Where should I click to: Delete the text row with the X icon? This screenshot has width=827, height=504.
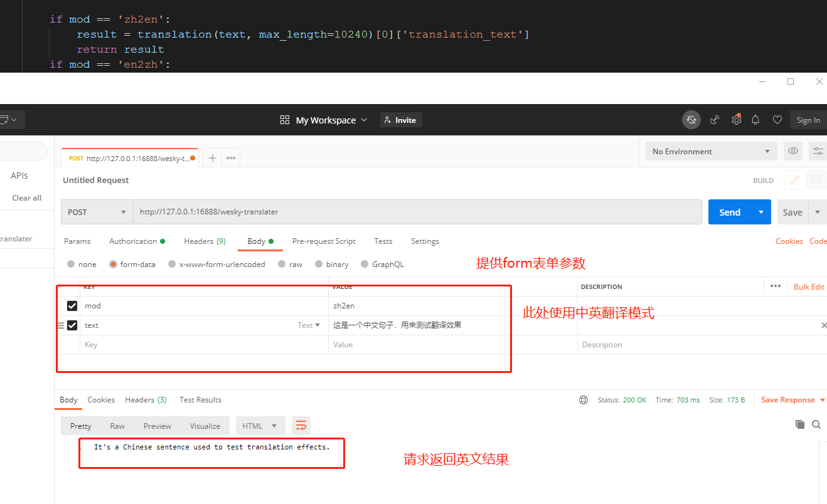tap(823, 325)
